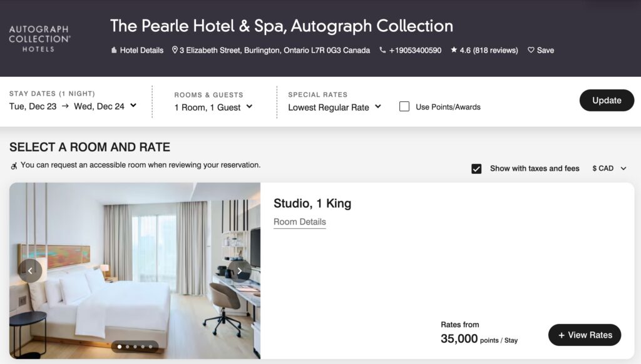641x364 pixels.
Task: Click the heart icon to save the hotel
Action: point(530,51)
